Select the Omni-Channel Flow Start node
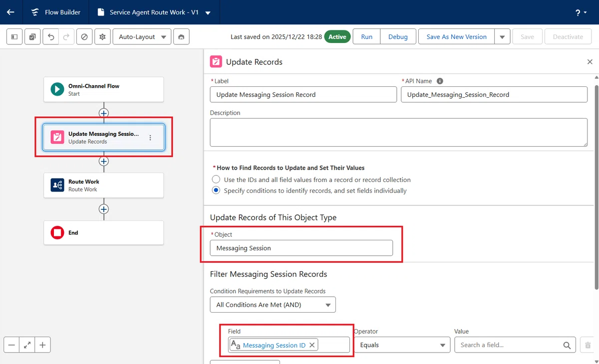 tap(103, 90)
